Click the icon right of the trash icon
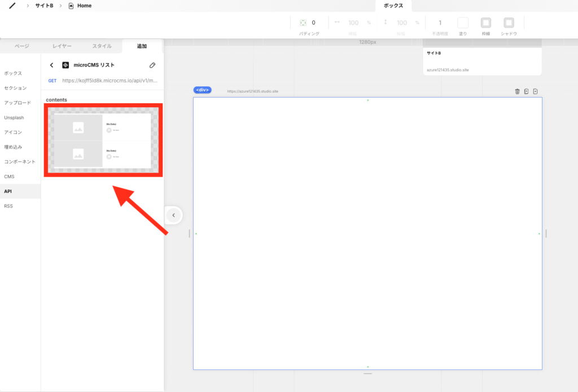 pyautogui.click(x=526, y=91)
